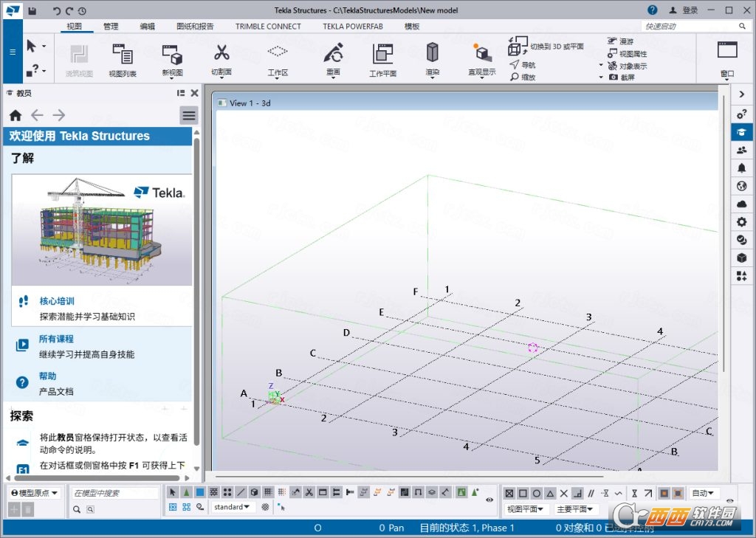Click the blue help question mark in the title bar
Screen dimensions: 756x538
[x=653, y=10]
